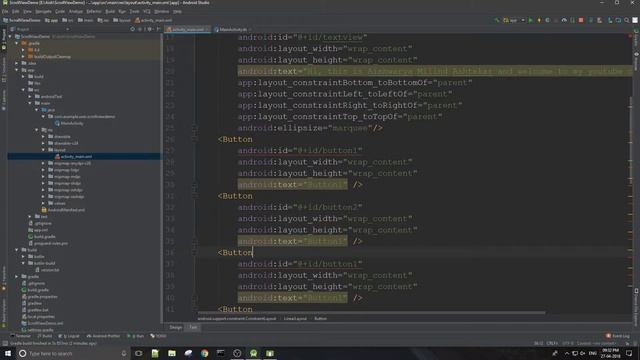Viewport: 640px width, 360px height.
Task: Collapse the res folder node
Action: pos(36,130)
